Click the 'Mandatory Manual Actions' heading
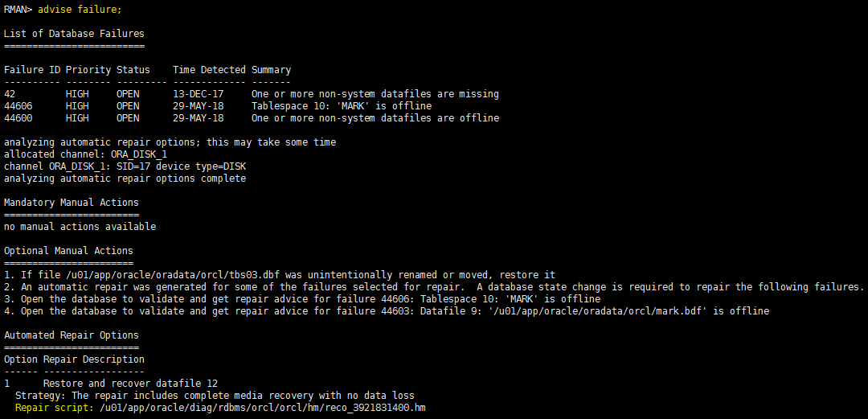The height and width of the screenshot is (419, 868). (x=71, y=203)
